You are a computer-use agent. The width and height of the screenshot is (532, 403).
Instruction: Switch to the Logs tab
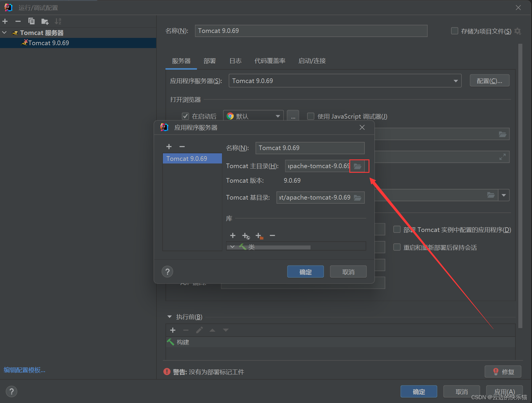pyautogui.click(x=235, y=61)
